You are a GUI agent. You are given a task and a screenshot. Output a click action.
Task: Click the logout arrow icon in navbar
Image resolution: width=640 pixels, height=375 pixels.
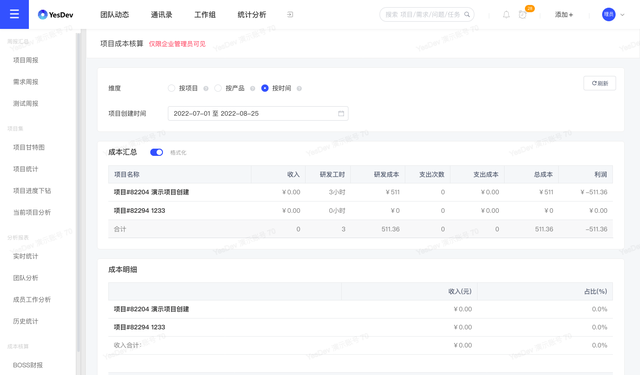pyautogui.click(x=290, y=15)
